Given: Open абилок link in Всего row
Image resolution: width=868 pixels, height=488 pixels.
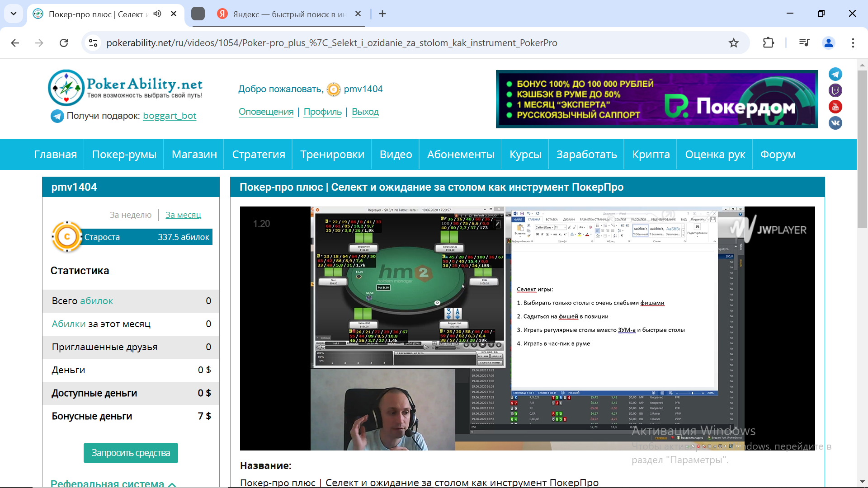Looking at the screenshot, I should [97, 301].
